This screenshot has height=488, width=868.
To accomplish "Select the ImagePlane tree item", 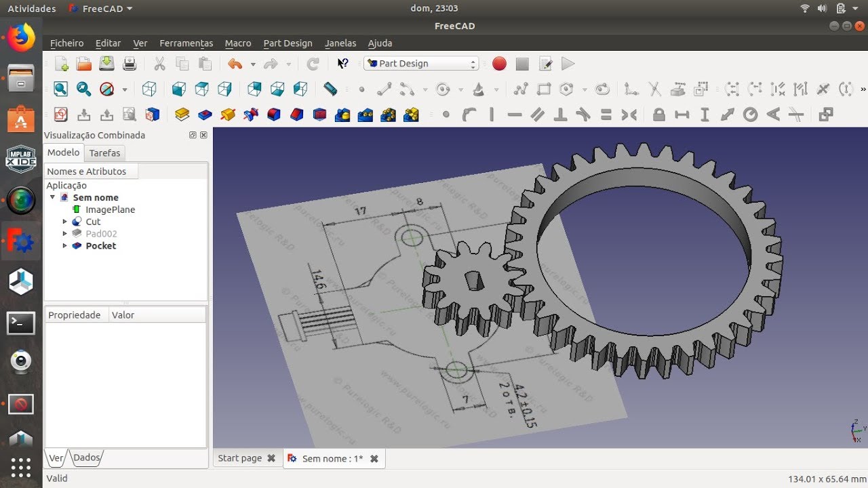I will [x=110, y=209].
